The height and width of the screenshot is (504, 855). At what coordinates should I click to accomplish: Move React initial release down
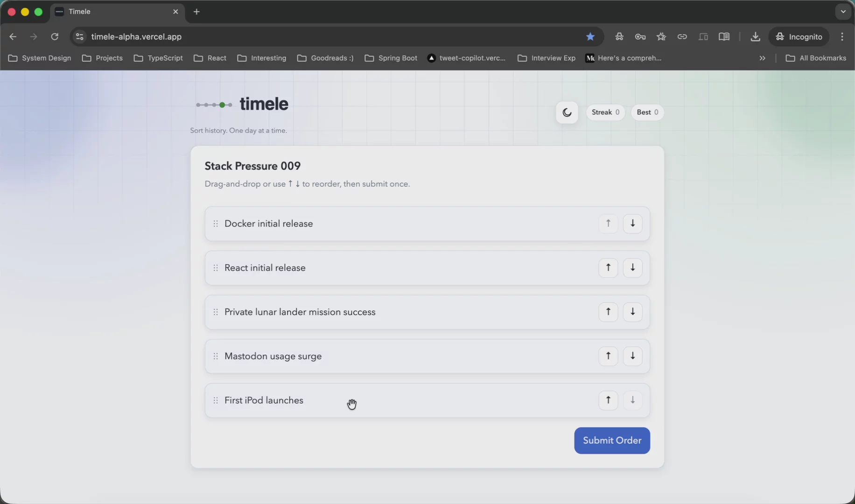coord(632,268)
